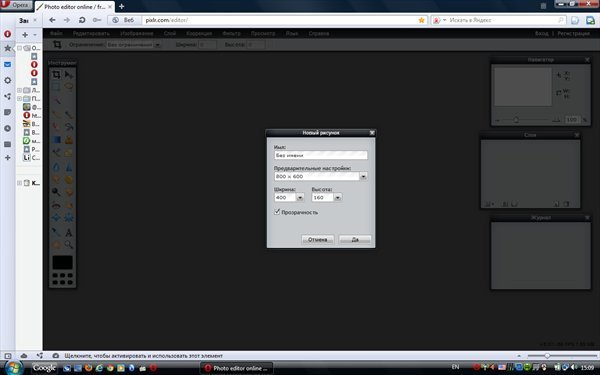Click the Windows Start button

pyautogui.click(x=13, y=368)
